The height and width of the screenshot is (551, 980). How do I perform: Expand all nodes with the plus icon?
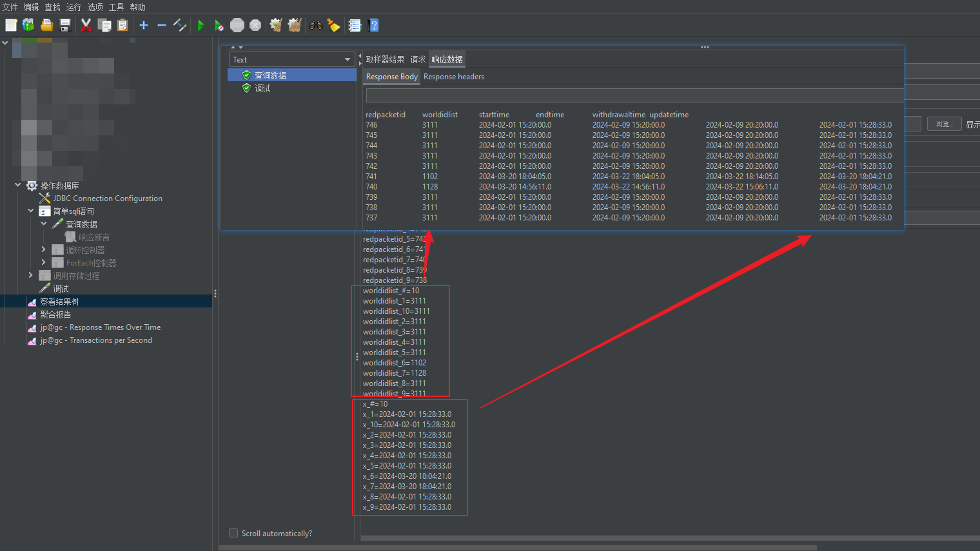tap(144, 25)
